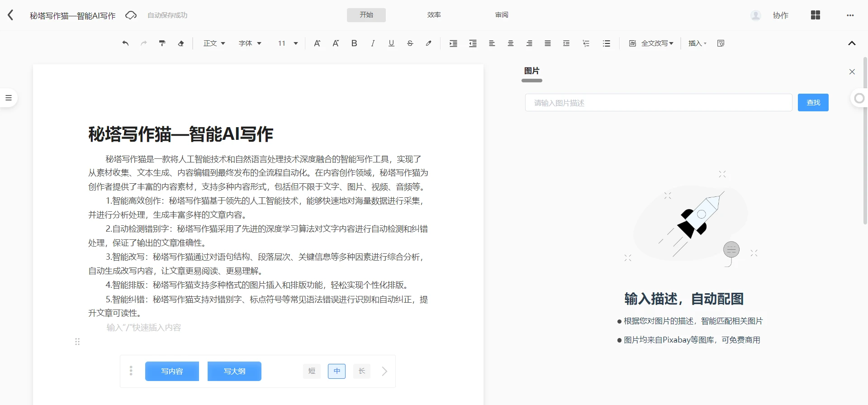Clear formatting with the eraser icon
868x405 pixels.
coord(181,43)
